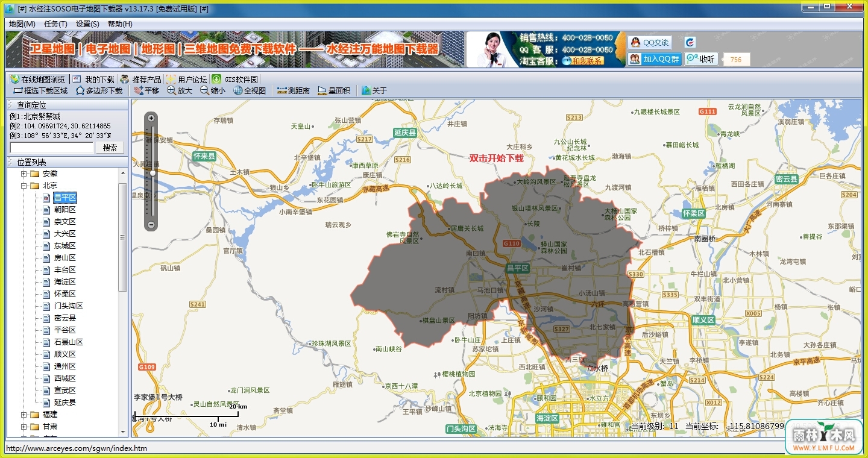Click the 缩小 zoom out tool
The height and width of the screenshot is (458, 868).
click(x=213, y=91)
